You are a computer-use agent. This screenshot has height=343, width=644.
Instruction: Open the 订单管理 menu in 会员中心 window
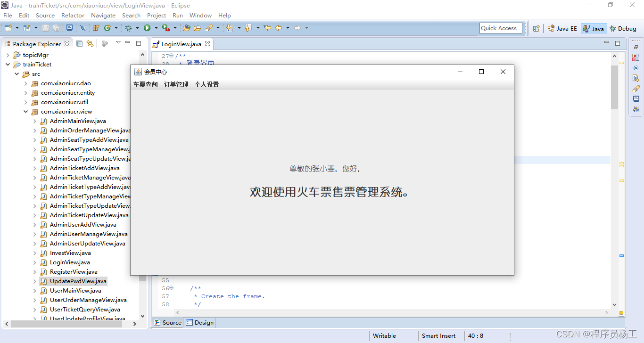click(175, 84)
